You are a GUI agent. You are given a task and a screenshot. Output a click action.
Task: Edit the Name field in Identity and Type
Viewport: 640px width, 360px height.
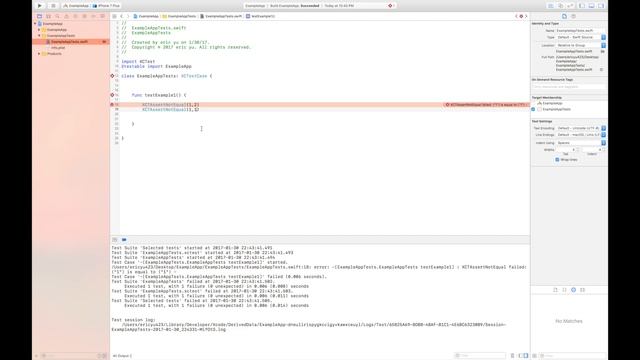pos(580,31)
